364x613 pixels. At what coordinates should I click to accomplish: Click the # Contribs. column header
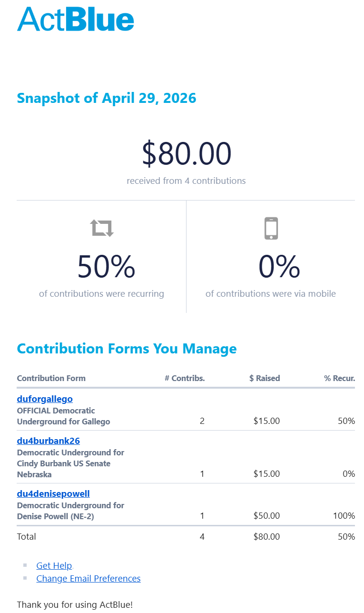pyautogui.click(x=185, y=378)
